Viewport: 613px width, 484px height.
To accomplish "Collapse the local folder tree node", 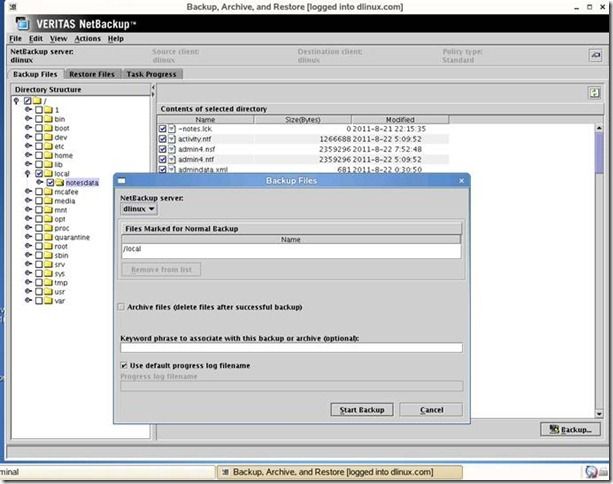I will [27, 173].
